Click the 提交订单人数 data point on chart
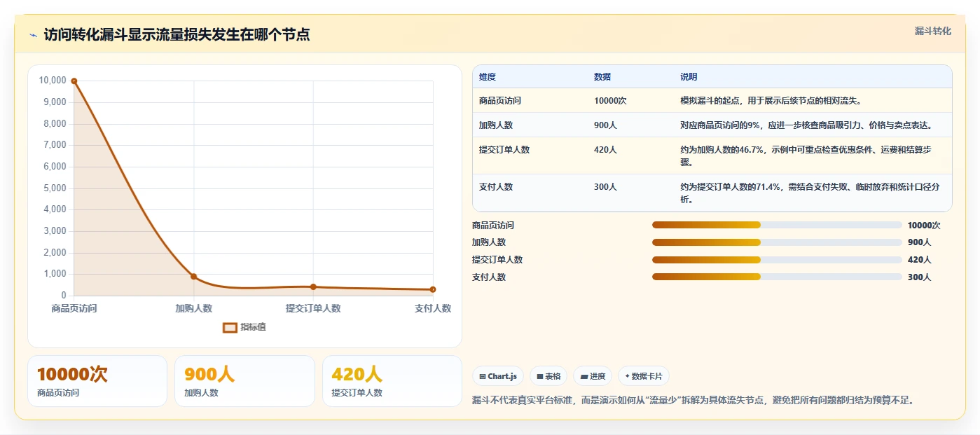This screenshot has width=980, height=435. [313, 286]
